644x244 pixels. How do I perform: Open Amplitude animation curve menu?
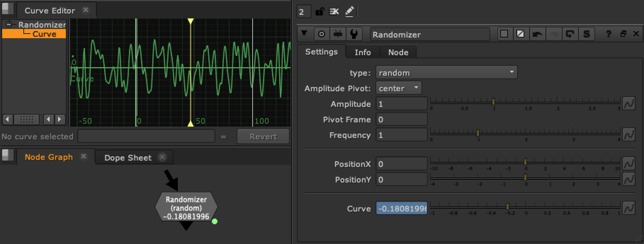[629, 104]
